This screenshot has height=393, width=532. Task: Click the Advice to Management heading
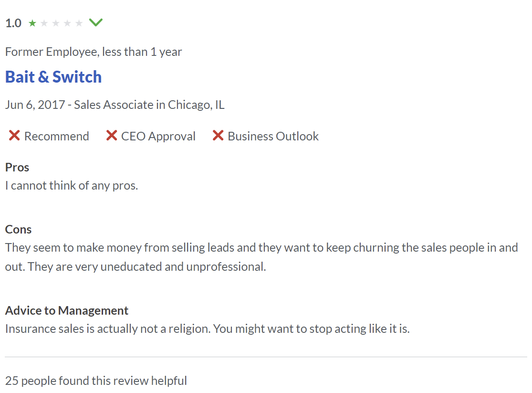coord(67,310)
